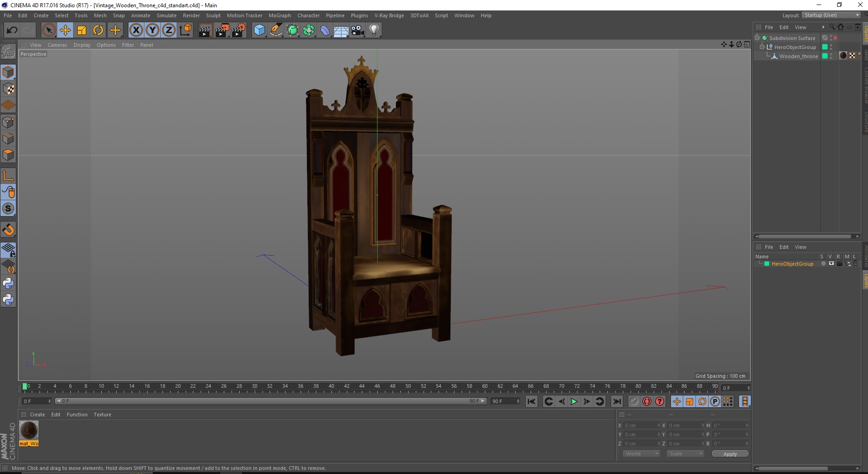
Task: Click Record Active Objects button
Action: coord(634,401)
